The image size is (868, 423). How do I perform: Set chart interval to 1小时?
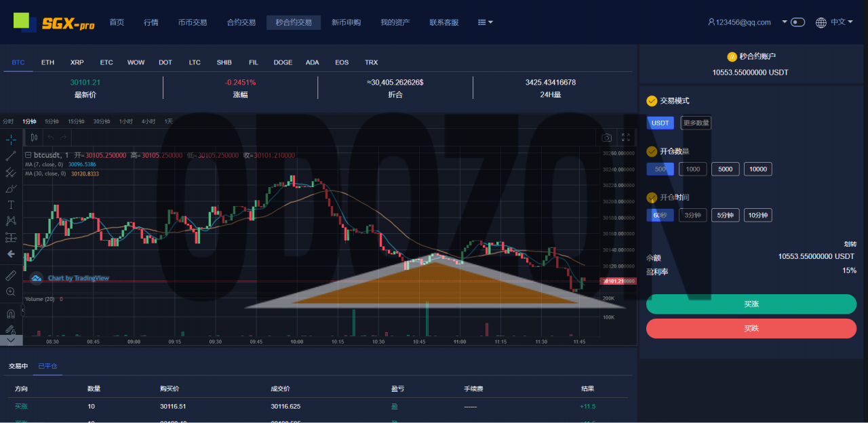125,121
